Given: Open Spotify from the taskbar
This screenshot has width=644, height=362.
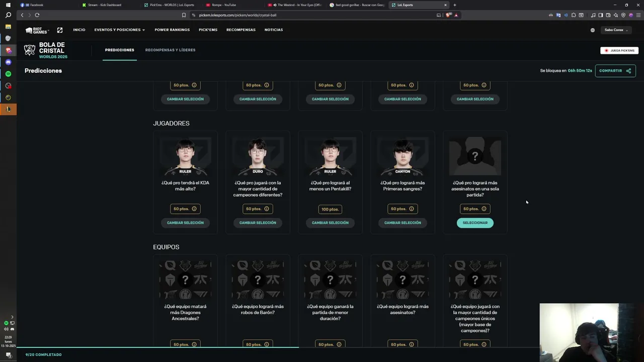Looking at the screenshot, I should coord(8,74).
